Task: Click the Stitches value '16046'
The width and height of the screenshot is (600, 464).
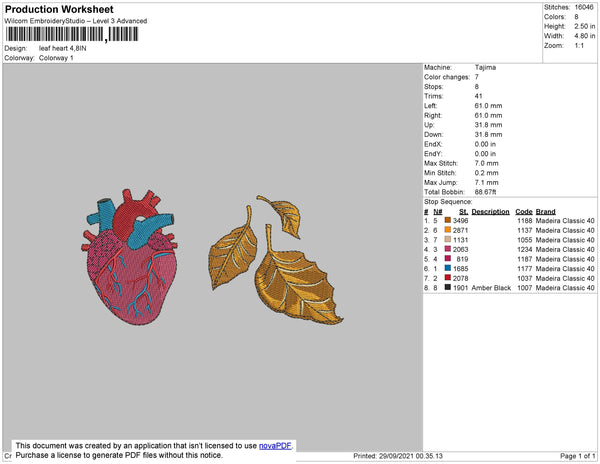Action: click(584, 7)
